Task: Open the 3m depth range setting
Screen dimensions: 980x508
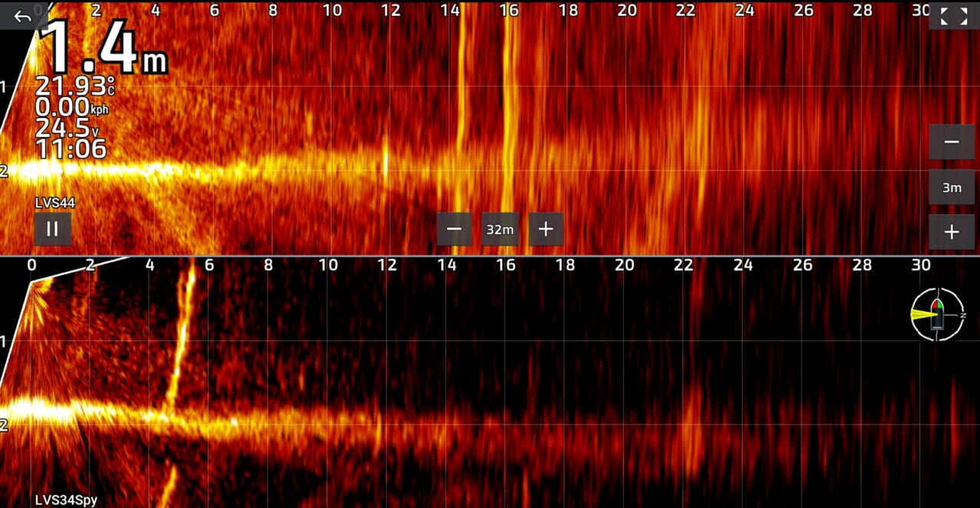Action: pyautogui.click(x=951, y=187)
